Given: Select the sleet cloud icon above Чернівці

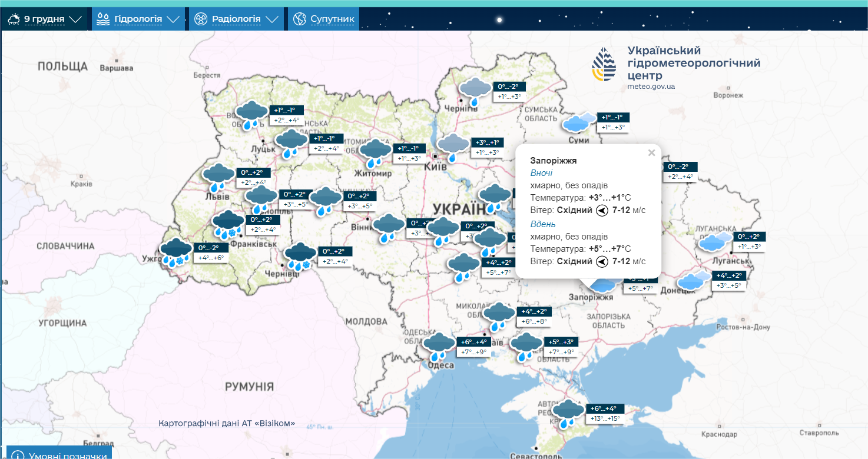Looking at the screenshot, I should click(300, 257).
